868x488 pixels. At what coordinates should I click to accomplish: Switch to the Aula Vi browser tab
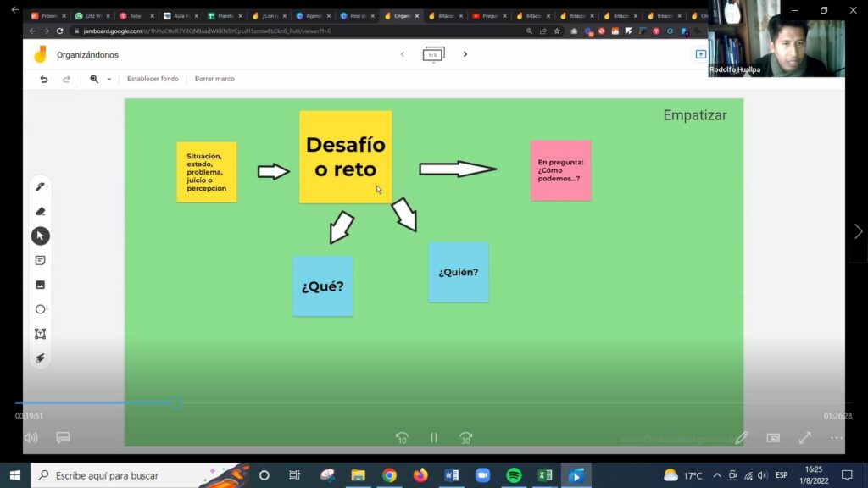177,15
